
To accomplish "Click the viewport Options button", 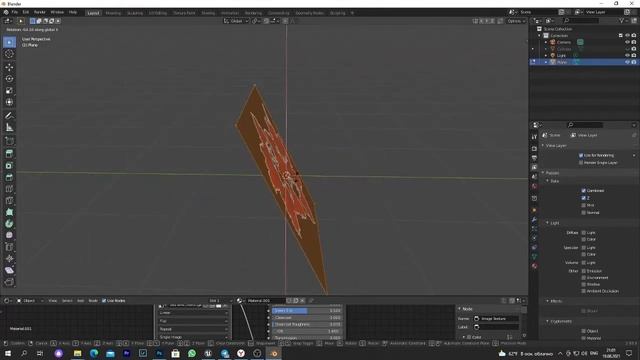I will (516, 21).
